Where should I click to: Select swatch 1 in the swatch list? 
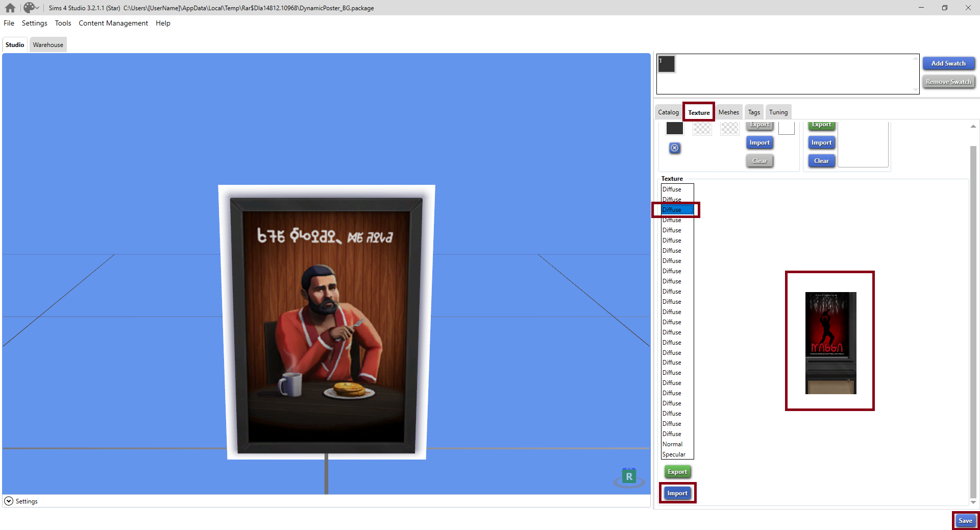pos(666,63)
